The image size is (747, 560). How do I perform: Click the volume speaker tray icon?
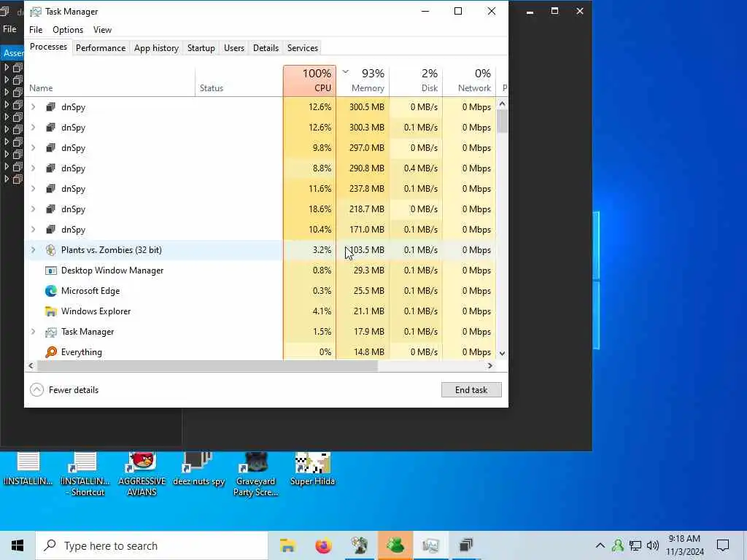tap(653, 545)
